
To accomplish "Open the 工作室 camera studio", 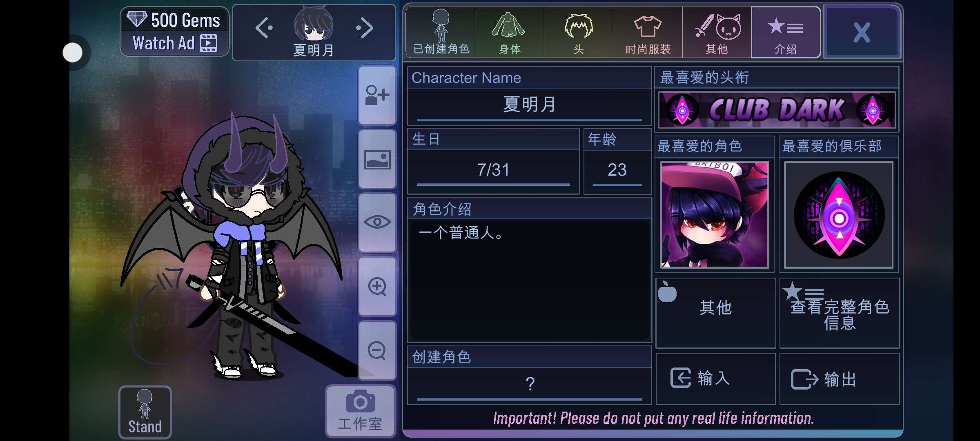I will (x=360, y=412).
